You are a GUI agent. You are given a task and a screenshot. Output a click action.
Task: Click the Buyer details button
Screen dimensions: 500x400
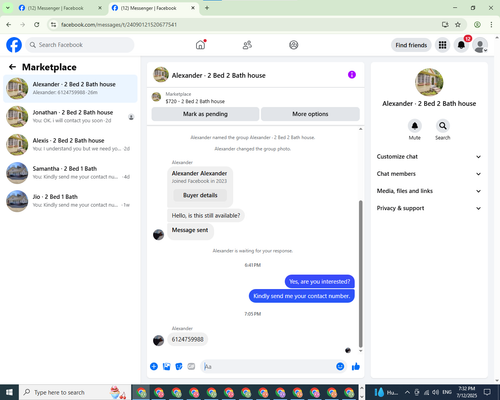[200, 195]
